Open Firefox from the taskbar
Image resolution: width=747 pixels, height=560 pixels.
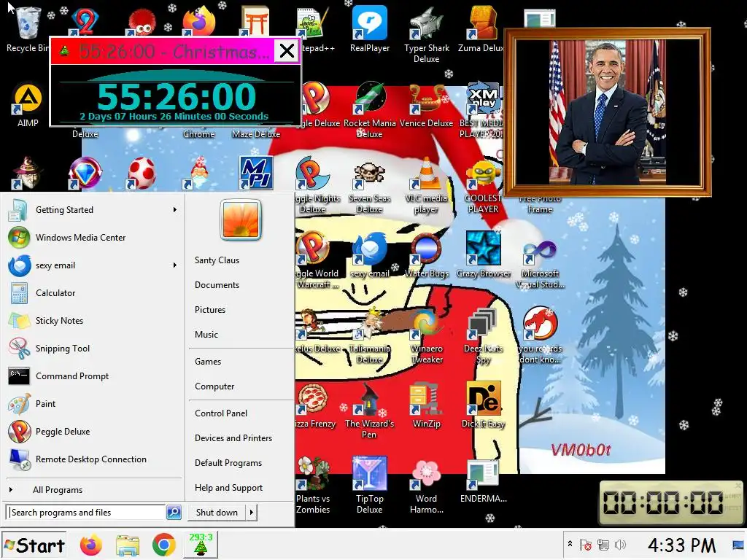pos(91,545)
